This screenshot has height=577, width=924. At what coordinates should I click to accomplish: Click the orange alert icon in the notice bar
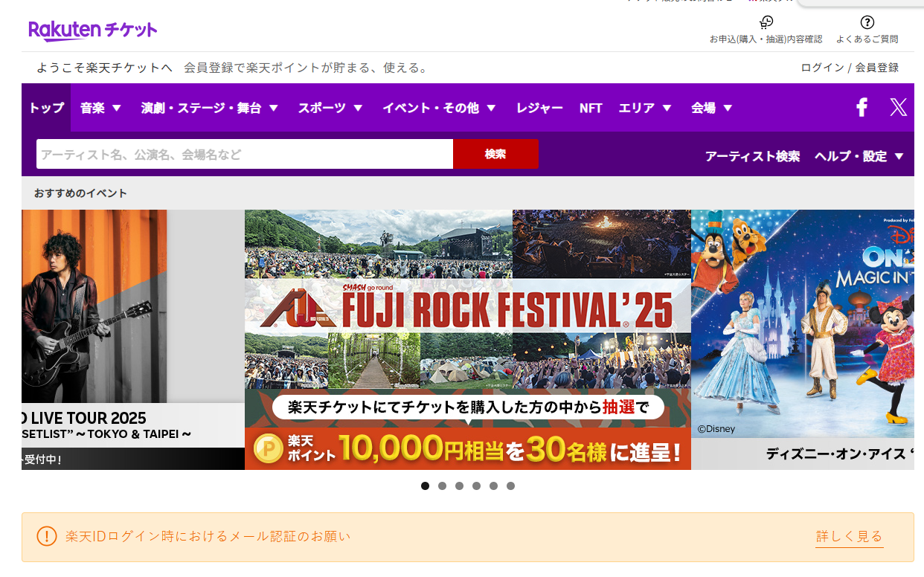point(47,536)
